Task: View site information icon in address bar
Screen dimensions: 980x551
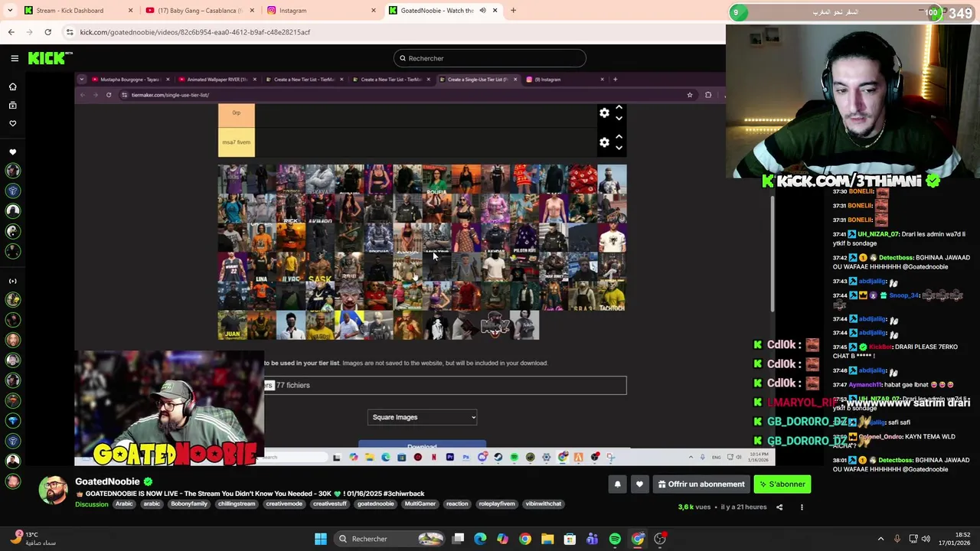Action: (x=70, y=32)
